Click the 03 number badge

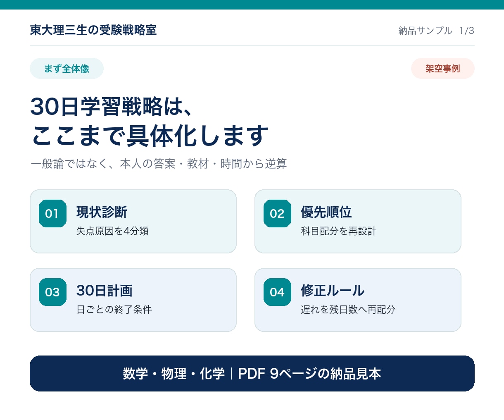(x=52, y=292)
